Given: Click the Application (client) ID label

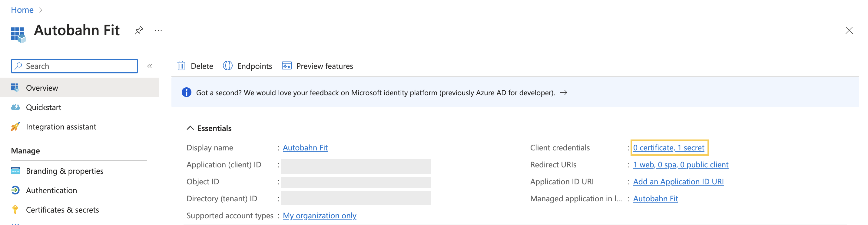Looking at the screenshot, I should [x=224, y=165].
